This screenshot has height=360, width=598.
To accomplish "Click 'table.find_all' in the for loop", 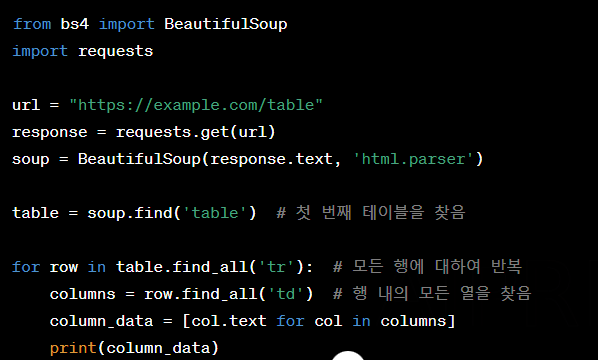I will click(182, 267).
